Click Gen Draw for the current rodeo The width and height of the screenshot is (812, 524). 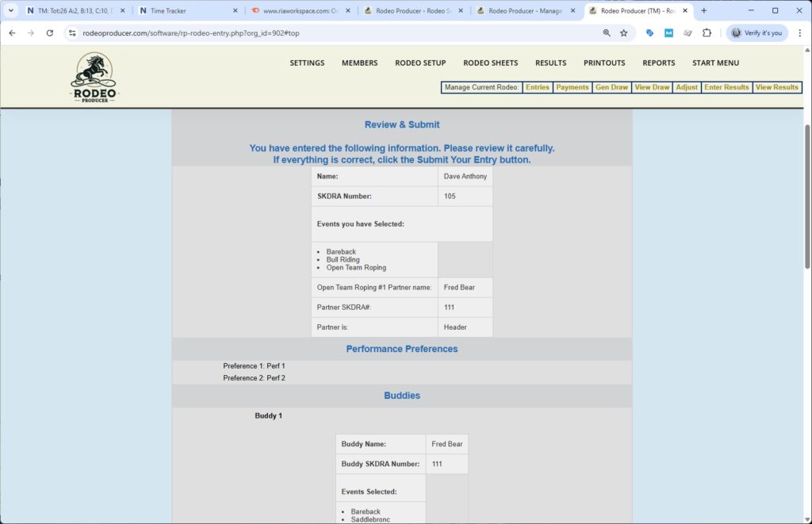610,87
